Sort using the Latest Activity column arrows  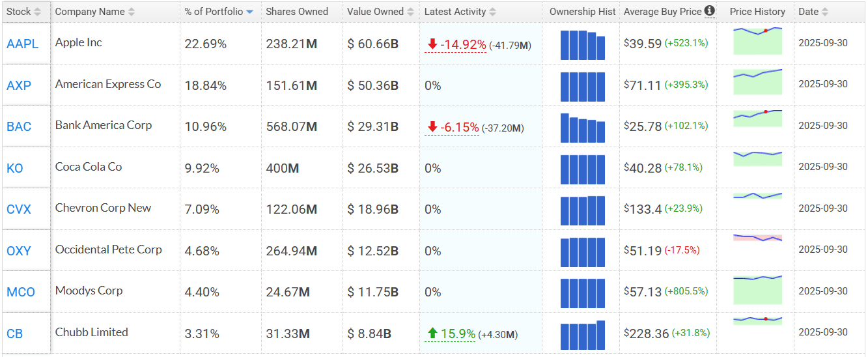pos(492,12)
